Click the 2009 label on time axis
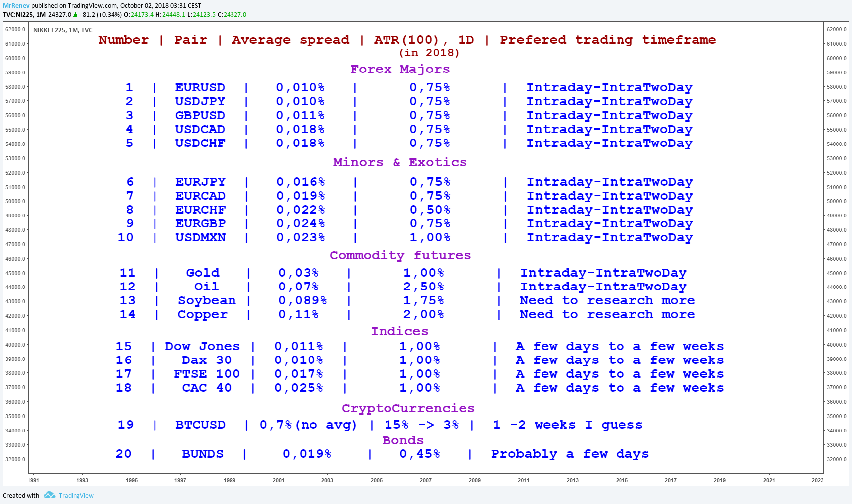Screen dimensions: 852x504 point(475,480)
